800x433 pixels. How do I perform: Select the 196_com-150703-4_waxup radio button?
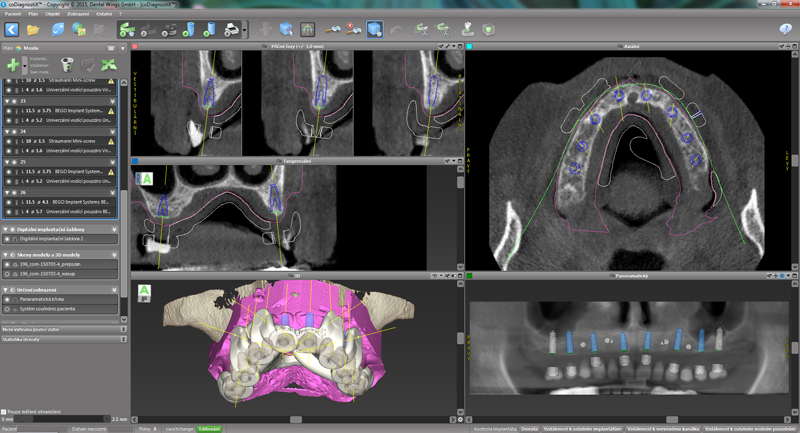click(9, 274)
